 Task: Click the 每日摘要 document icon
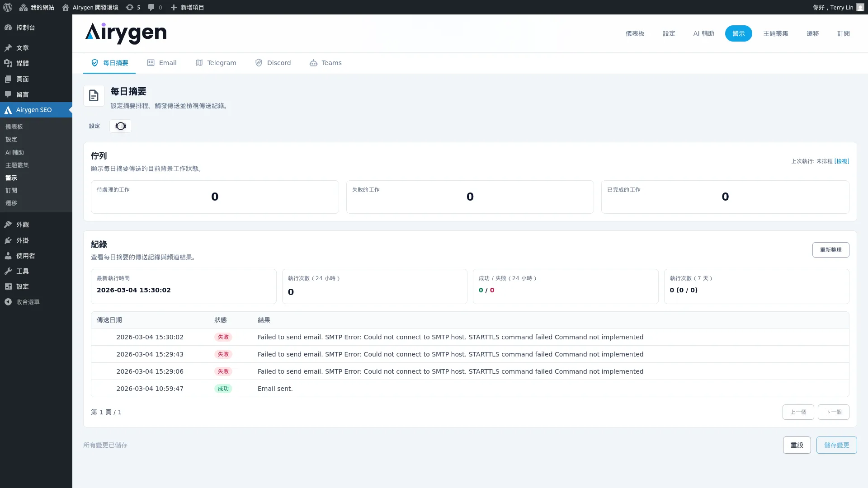coord(94,96)
